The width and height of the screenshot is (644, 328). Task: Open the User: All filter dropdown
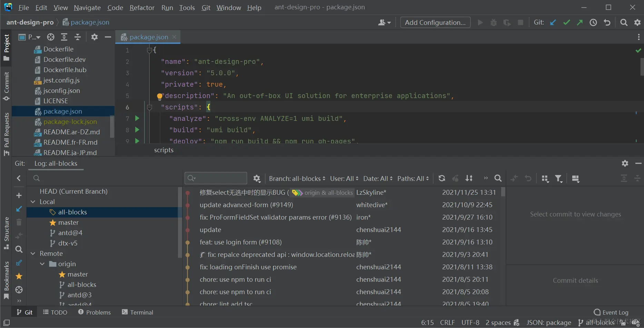pyautogui.click(x=344, y=179)
